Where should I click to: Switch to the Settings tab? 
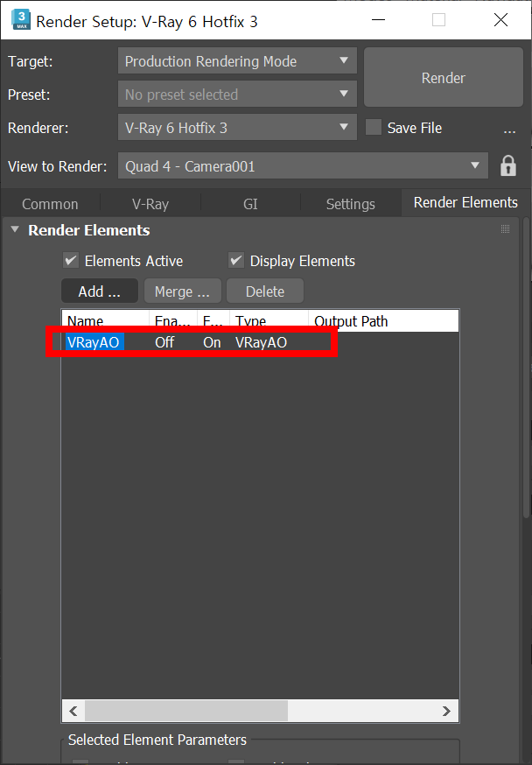351,204
